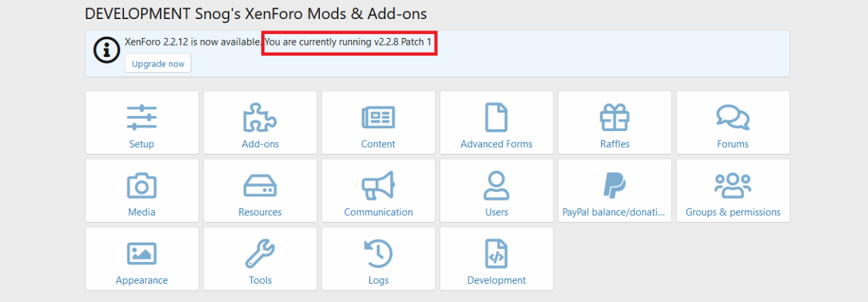Select the Advanced Forms document icon

point(496,117)
